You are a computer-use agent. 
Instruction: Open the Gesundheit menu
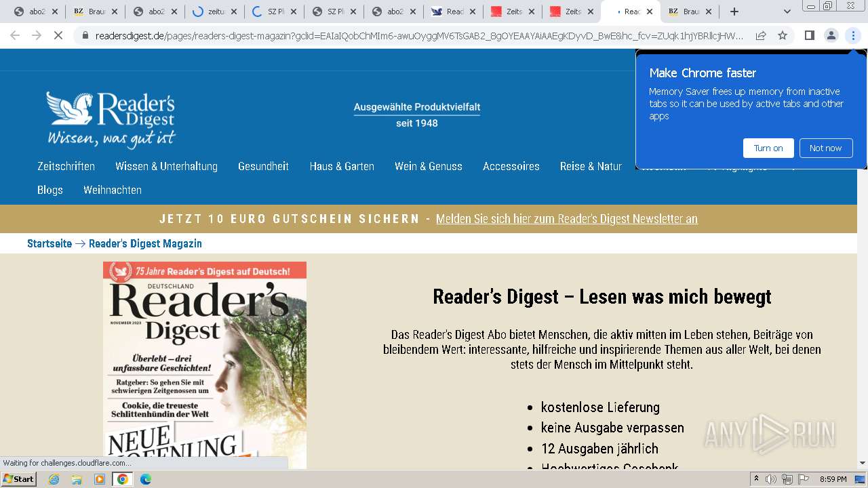(263, 166)
